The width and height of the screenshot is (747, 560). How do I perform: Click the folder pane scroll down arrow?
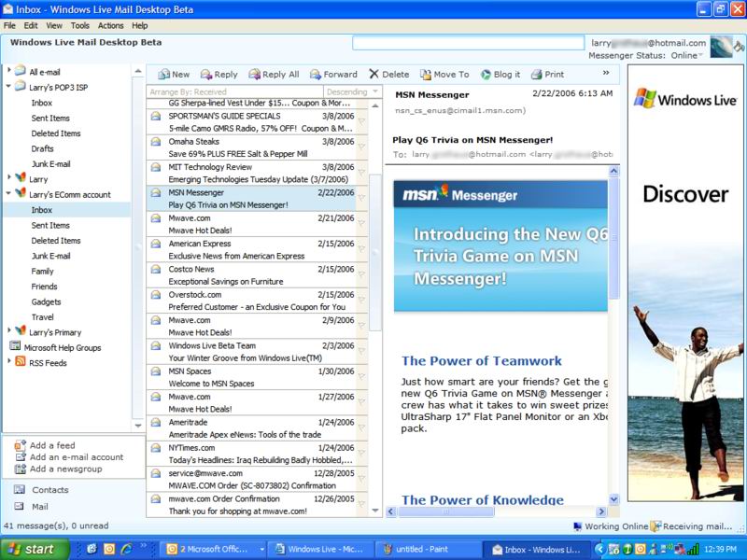pos(137,426)
